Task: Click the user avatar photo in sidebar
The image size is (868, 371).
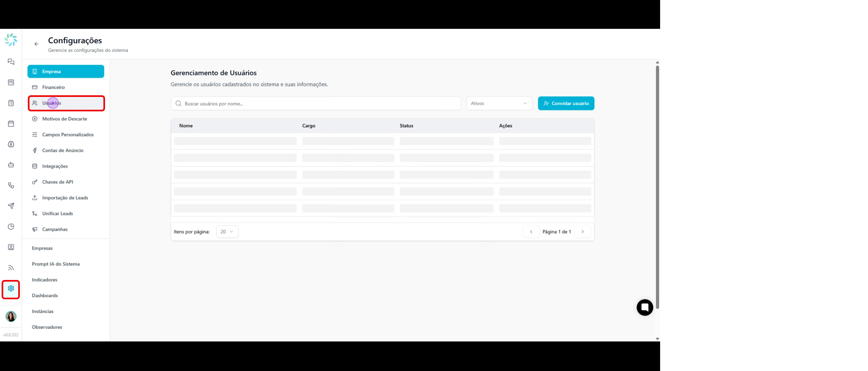Action: tap(11, 316)
